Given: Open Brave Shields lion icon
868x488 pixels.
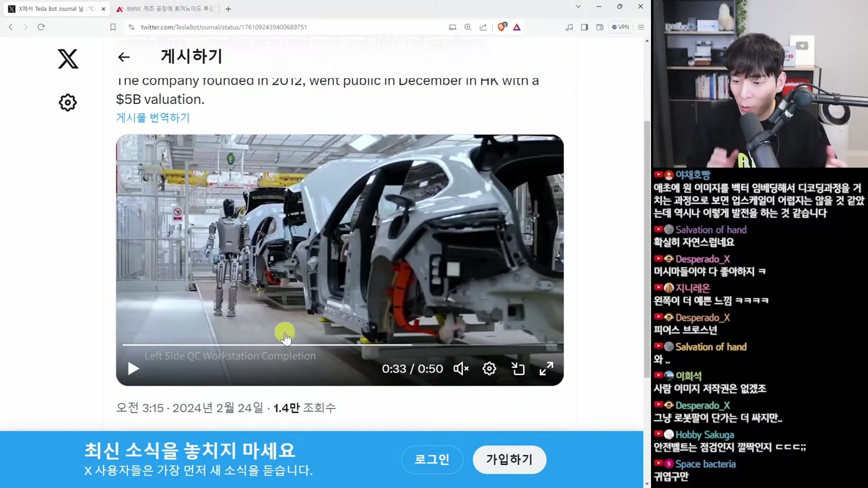Looking at the screenshot, I should pyautogui.click(x=502, y=27).
